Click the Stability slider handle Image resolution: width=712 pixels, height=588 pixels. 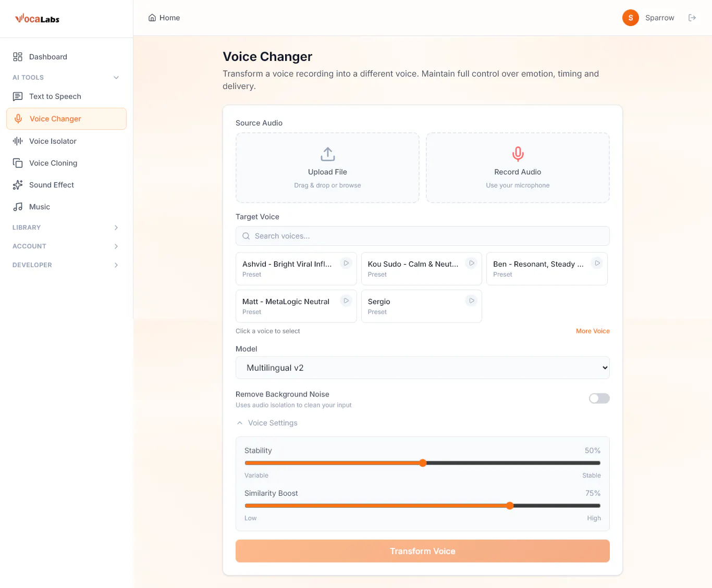click(x=423, y=463)
